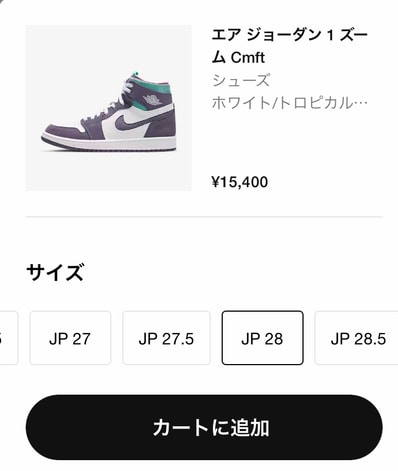This screenshot has width=398, height=471.
Task: Select size JP 27
Action: tap(70, 338)
